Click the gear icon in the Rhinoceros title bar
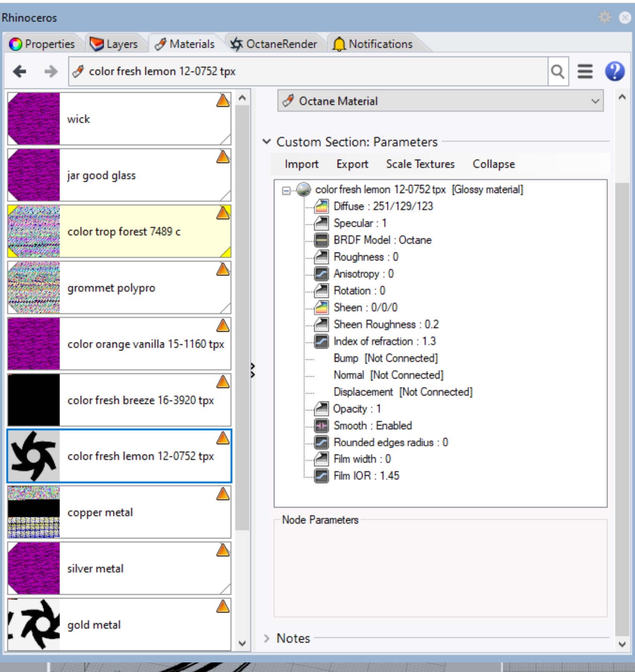The height and width of the screenshot is (672, 635). coord(605,17)
